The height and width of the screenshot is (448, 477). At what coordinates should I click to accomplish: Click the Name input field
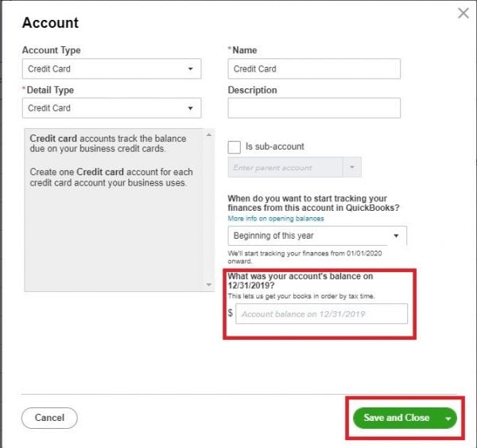coord(314,68)
